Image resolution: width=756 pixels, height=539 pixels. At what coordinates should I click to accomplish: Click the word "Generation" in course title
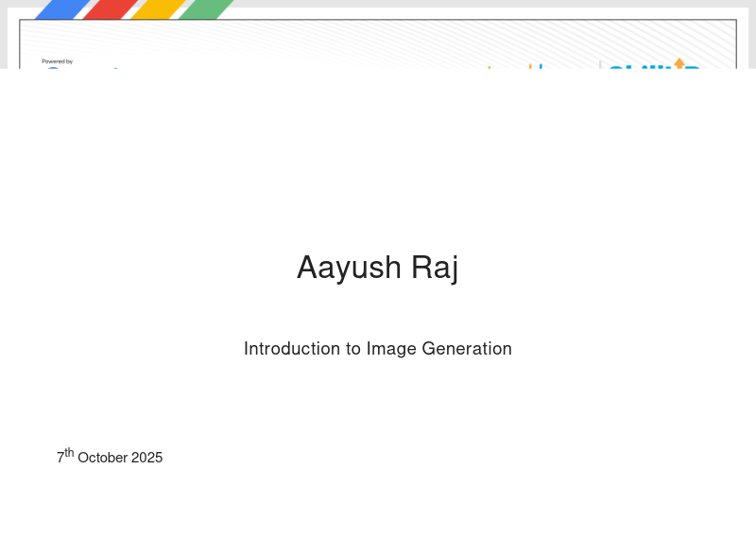467,349
